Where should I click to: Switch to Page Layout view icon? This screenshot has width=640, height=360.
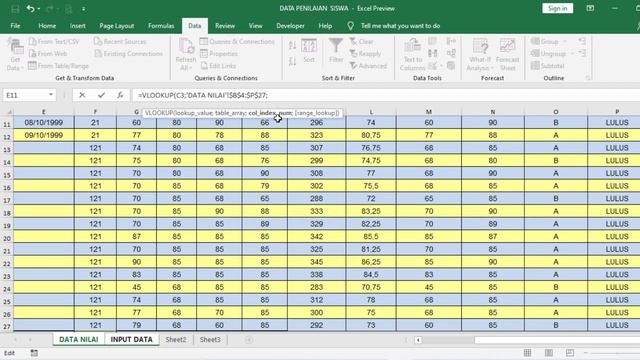coord(549,353)
